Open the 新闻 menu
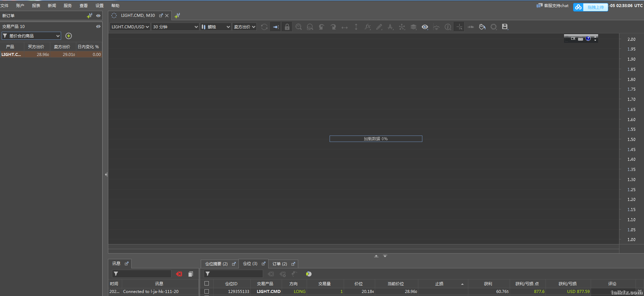This screenshot has width=644, height=296. click(x=52, y=6)
